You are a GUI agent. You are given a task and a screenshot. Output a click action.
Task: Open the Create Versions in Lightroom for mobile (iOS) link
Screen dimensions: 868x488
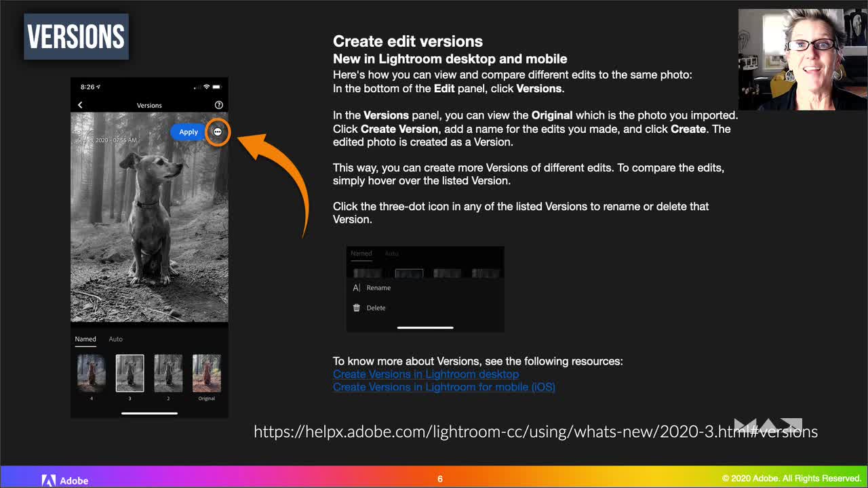444,387
